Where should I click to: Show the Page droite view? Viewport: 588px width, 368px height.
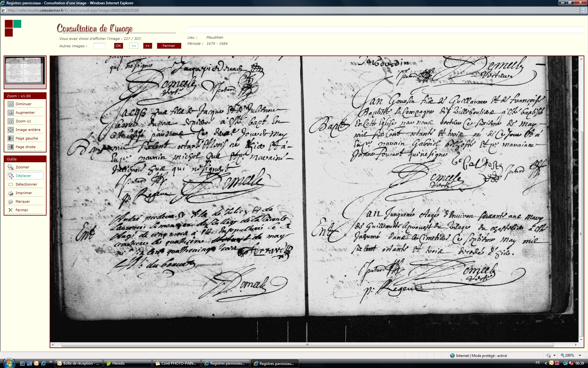pyautogui.click(x=11, y=147)
